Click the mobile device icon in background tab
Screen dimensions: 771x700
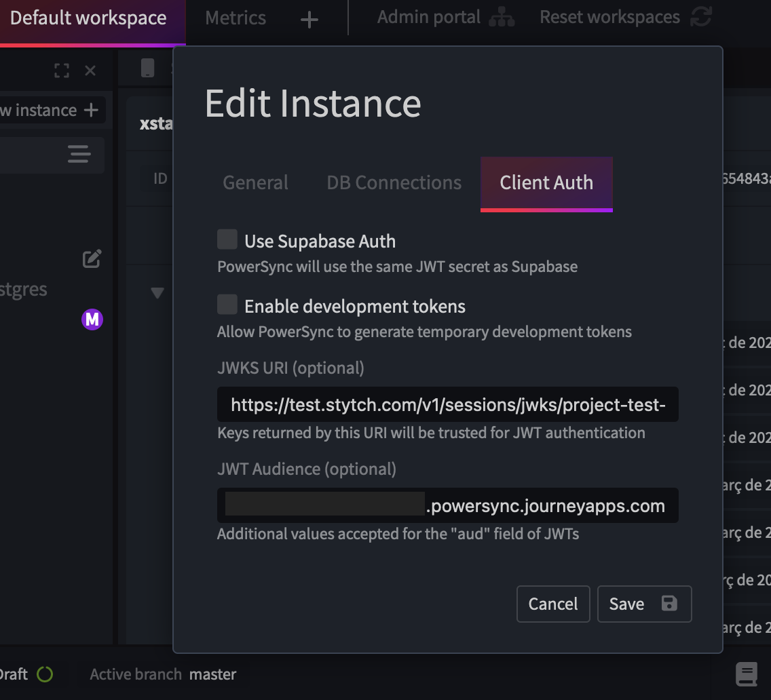[147, 68]
